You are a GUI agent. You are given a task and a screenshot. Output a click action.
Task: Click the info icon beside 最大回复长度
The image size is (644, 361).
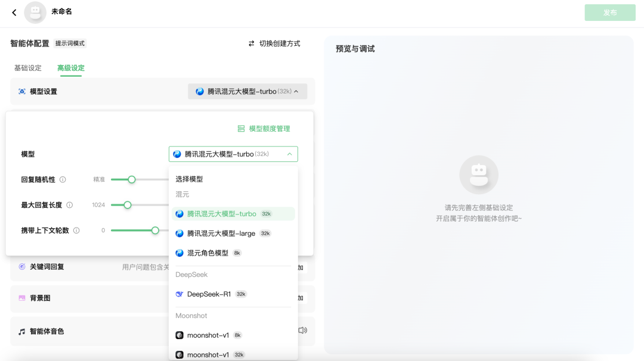[69, 205]
